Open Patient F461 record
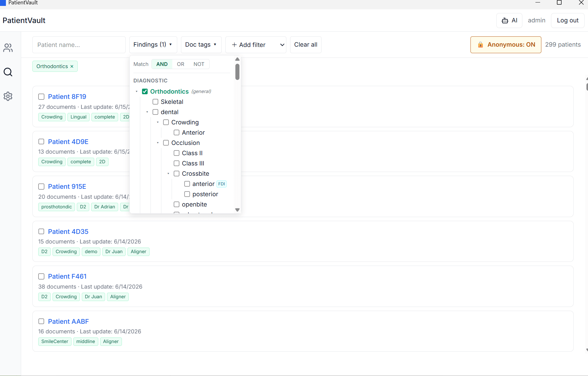 pyautogui.click(x=67, y=276)
